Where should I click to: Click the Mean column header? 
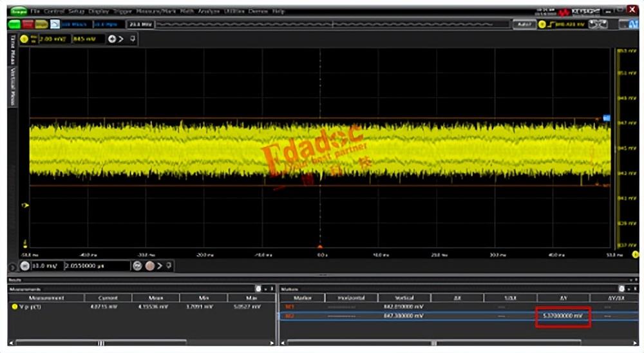point(156,298)
